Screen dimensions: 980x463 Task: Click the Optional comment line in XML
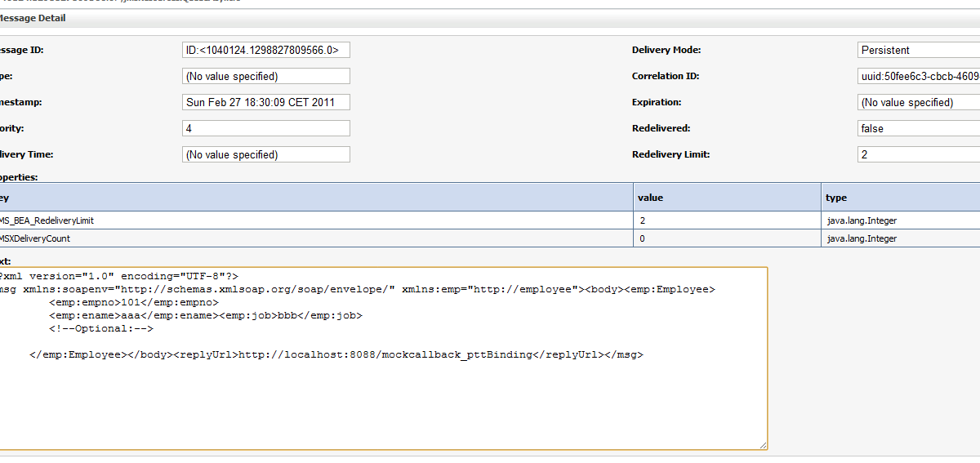tap(101, 329)
